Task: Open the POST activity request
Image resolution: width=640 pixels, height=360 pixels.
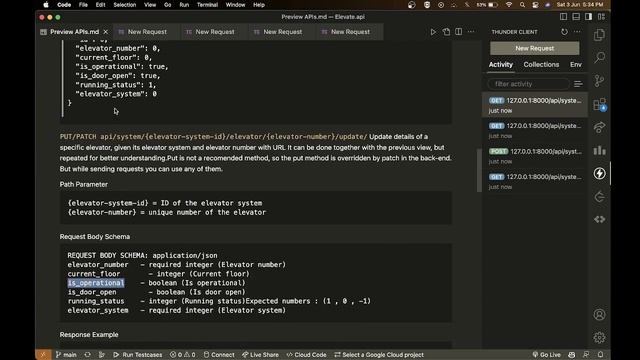Action: coord(535,156)
